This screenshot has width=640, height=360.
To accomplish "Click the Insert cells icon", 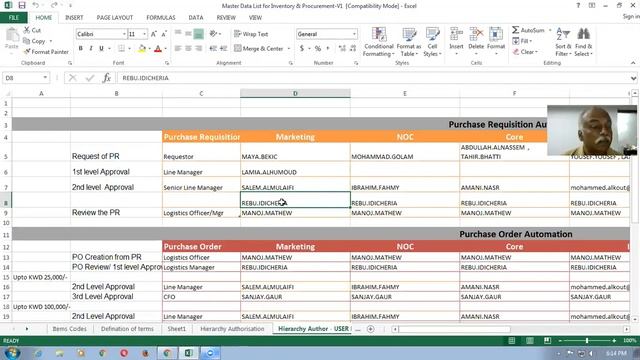I will [x=456, y=34].
